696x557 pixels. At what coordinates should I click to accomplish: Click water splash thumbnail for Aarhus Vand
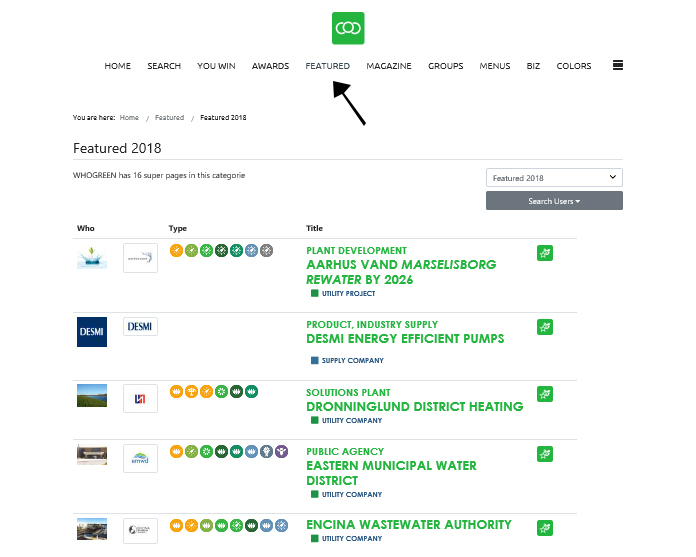[x=92, y=258]
